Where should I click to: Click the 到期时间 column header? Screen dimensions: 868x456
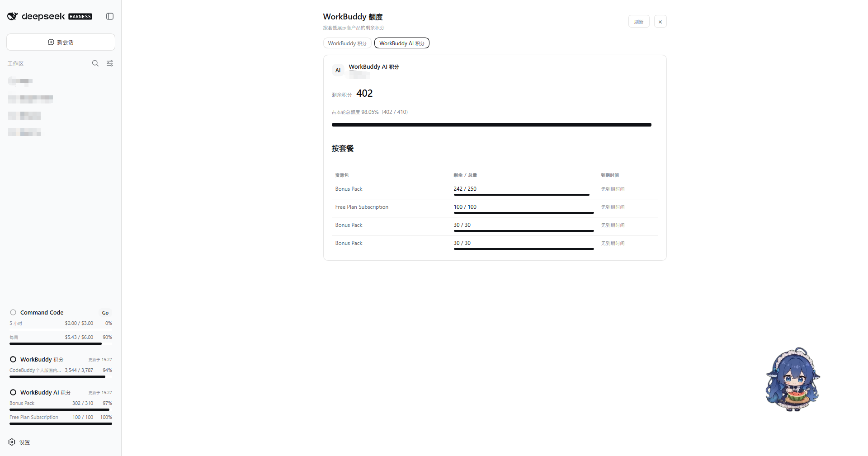pyautogui.click(x=610, y=175)
